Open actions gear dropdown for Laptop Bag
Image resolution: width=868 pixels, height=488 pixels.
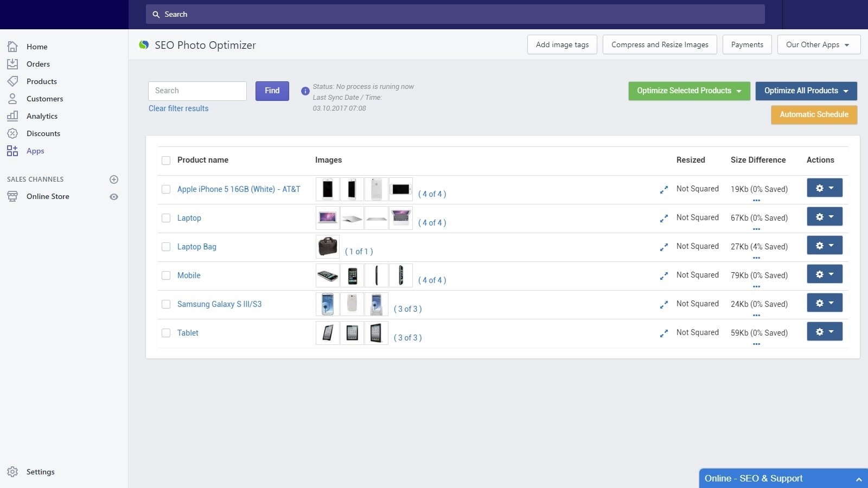(825, 246)
